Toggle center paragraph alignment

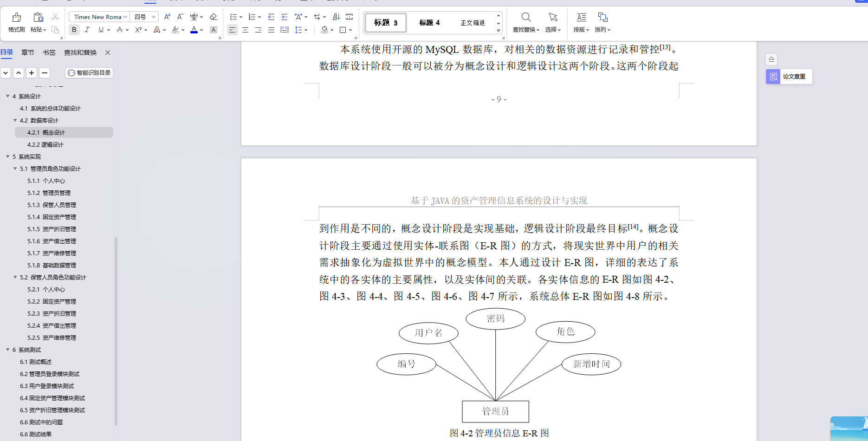tap(245, 30)
